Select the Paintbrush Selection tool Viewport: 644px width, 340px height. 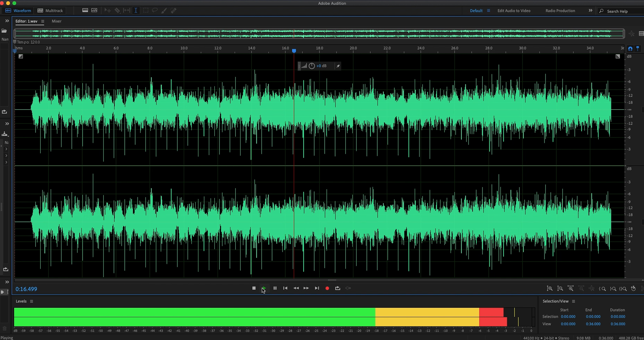[x=164, y=10]
